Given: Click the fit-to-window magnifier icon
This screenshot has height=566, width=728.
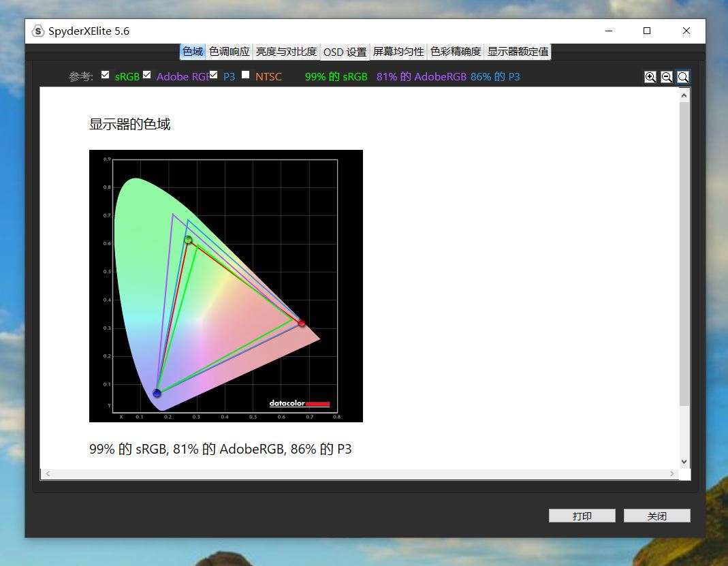Looking at the screenshot, I should pos(683,77).
